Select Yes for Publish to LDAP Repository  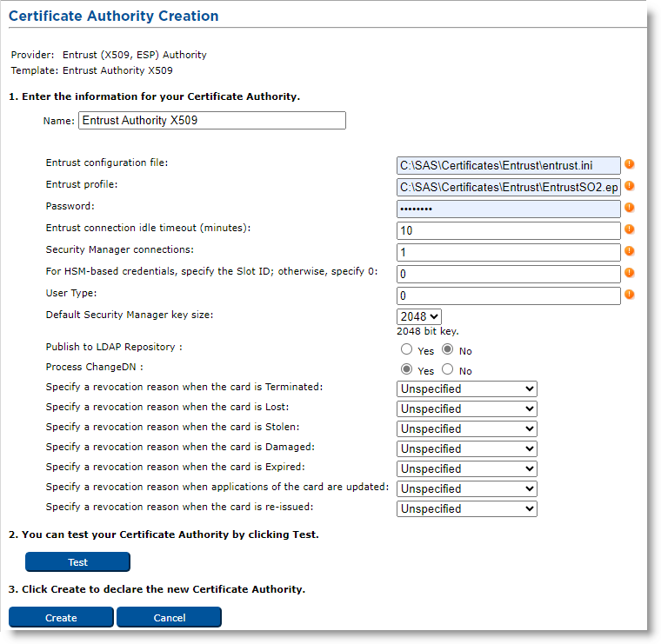(406, 350)
